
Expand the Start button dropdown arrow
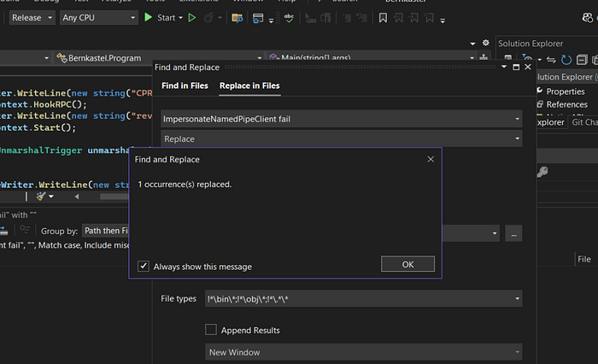point(181,18)
